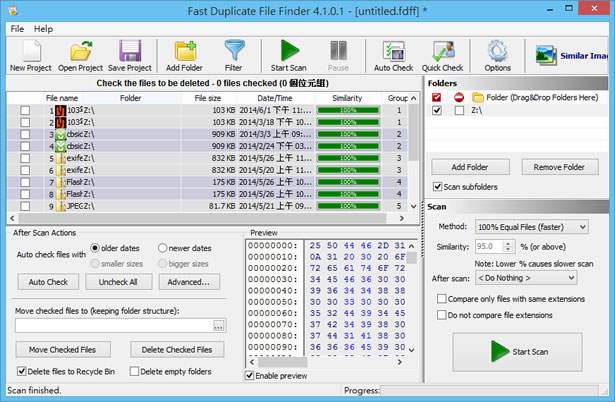Open Options gear in toolbar
615x402 pixels.
click(497, 55)
